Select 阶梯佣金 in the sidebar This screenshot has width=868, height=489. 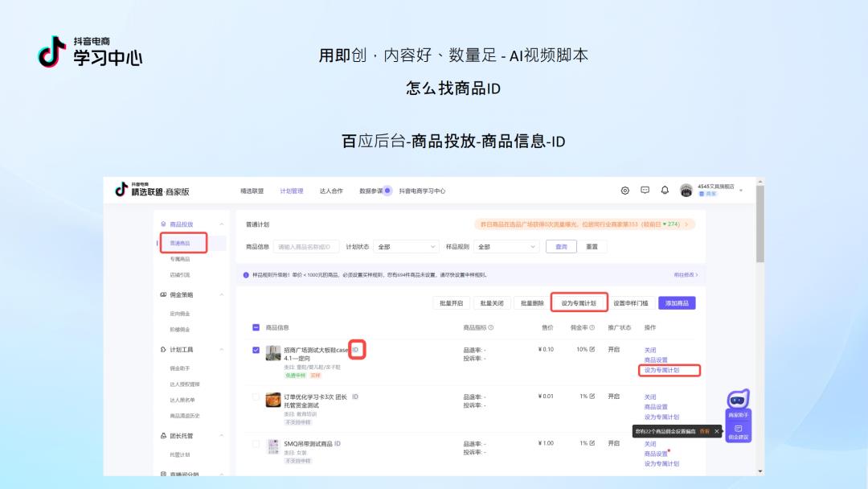[180, 330]
